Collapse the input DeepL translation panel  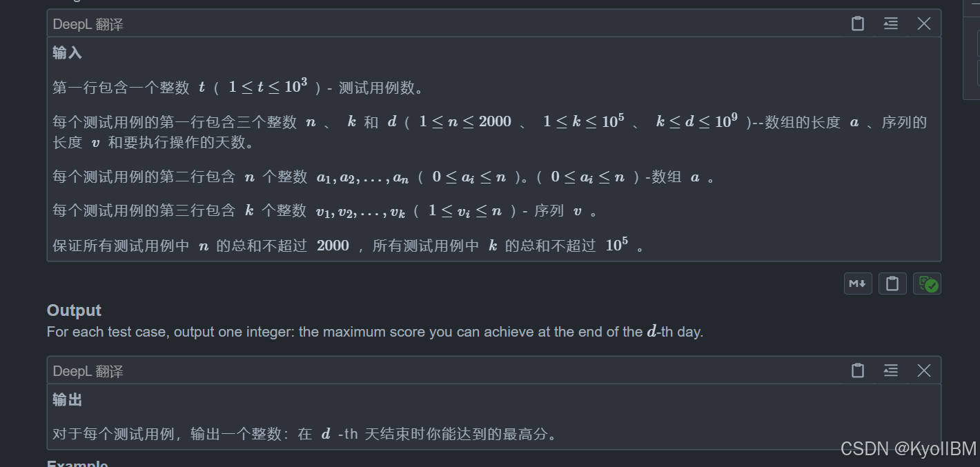pos(891,24)
